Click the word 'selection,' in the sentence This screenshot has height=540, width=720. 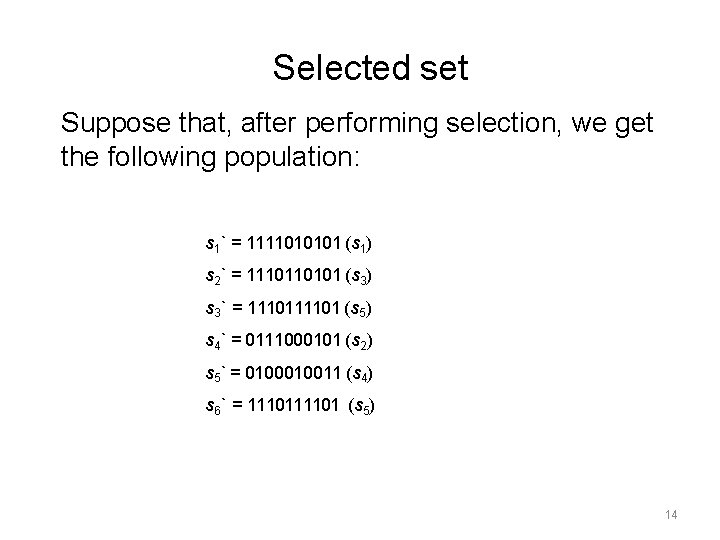coord(504,124)
